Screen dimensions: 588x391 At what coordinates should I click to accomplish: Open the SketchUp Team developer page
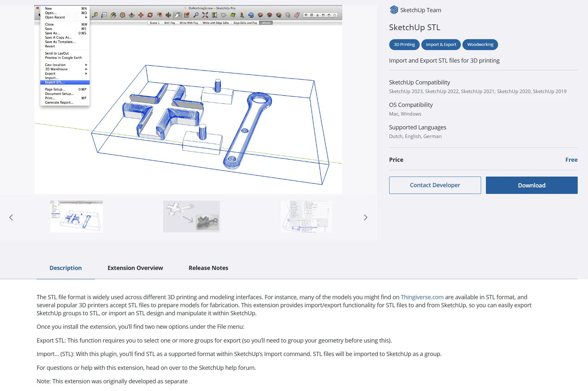[420, 10]
